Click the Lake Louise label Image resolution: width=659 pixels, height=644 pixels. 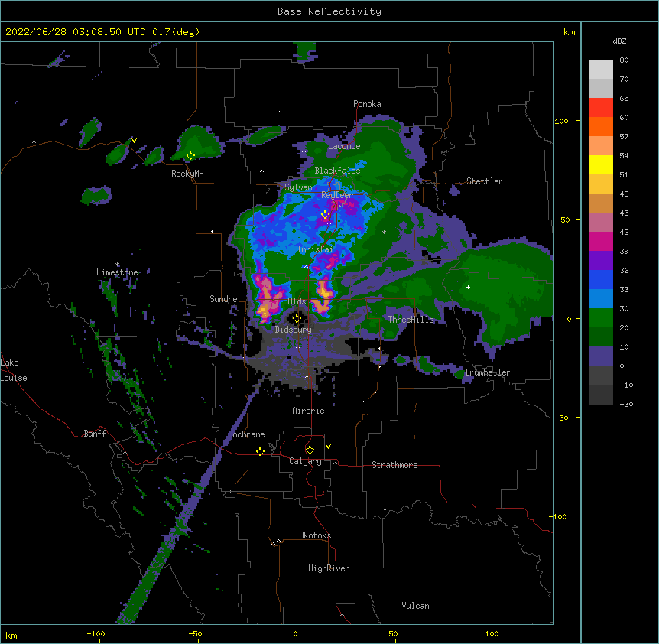point(14,370)
